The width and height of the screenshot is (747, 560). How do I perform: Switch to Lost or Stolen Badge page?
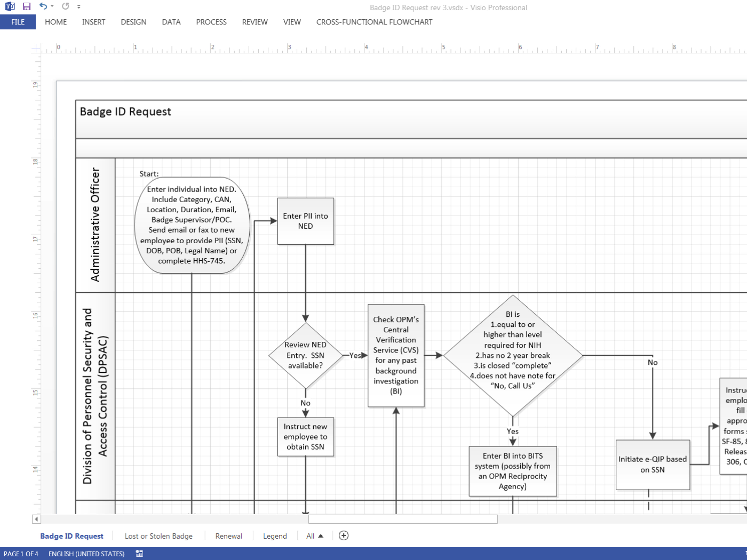(x=158, y=536)
